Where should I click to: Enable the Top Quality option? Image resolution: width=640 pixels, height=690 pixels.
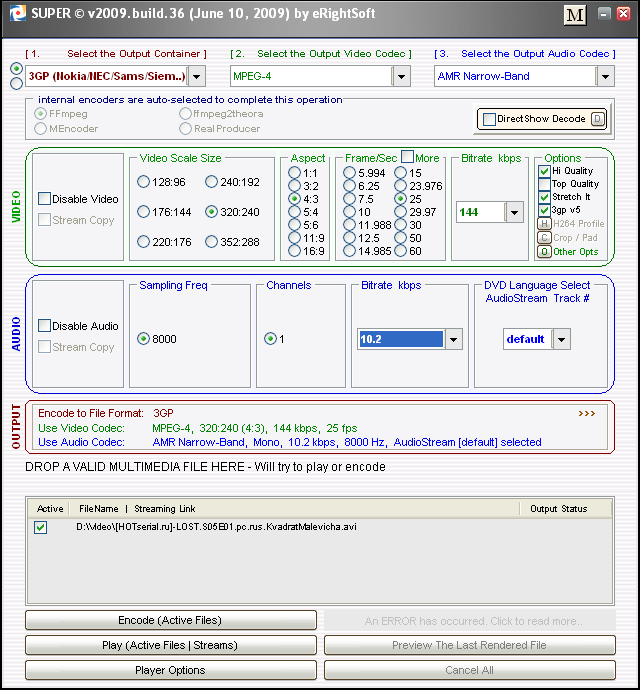[x=544, y=184]
